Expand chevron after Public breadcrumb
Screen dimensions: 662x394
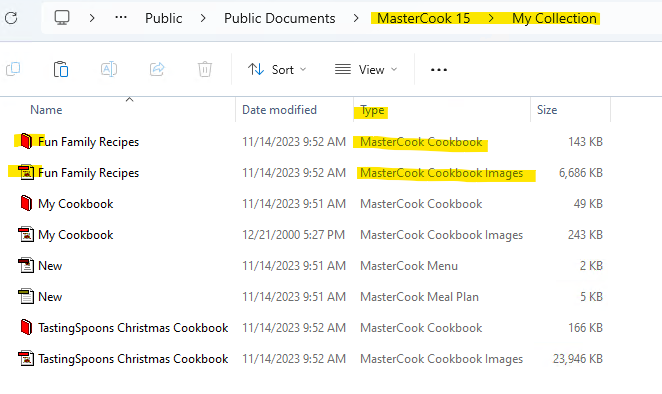click(203, 18)
